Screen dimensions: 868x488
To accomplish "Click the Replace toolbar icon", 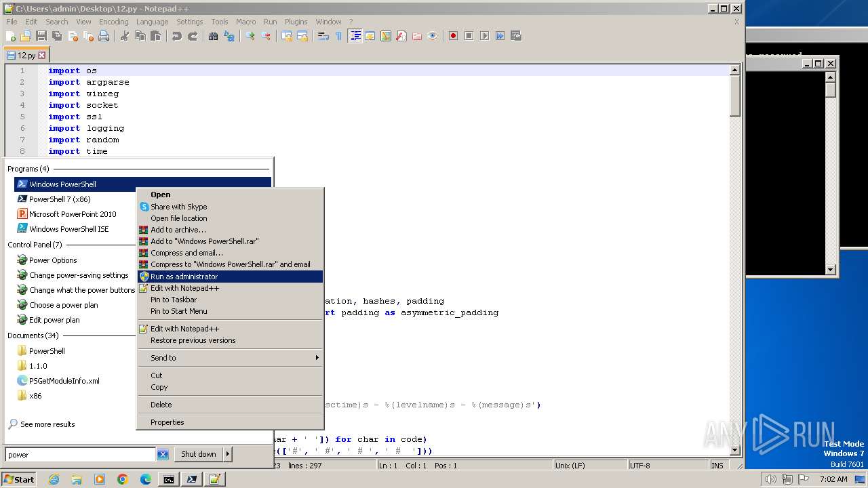I will click(229, 36).
